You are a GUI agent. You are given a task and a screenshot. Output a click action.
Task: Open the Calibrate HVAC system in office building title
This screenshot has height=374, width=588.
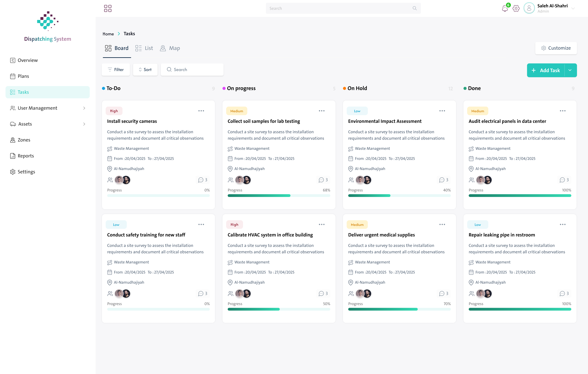click(x=270, y=235)
